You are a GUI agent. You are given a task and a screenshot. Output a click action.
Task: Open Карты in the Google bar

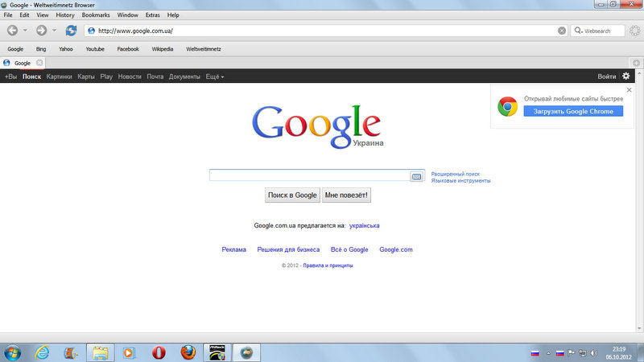pos(86,76)
